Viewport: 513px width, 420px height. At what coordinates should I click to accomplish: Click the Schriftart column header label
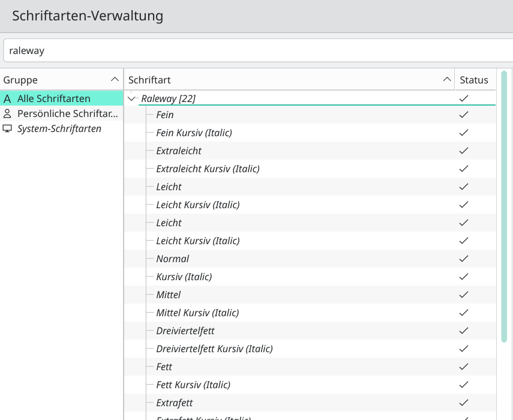pyautogui.click(x=149, y=80)
